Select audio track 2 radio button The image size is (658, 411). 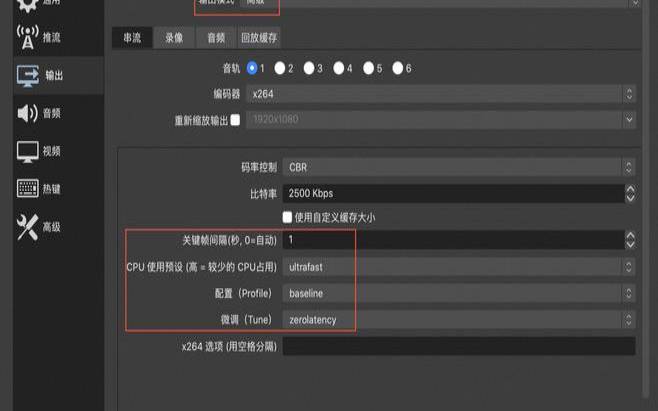pyautogui.click(x=280, y=68)
